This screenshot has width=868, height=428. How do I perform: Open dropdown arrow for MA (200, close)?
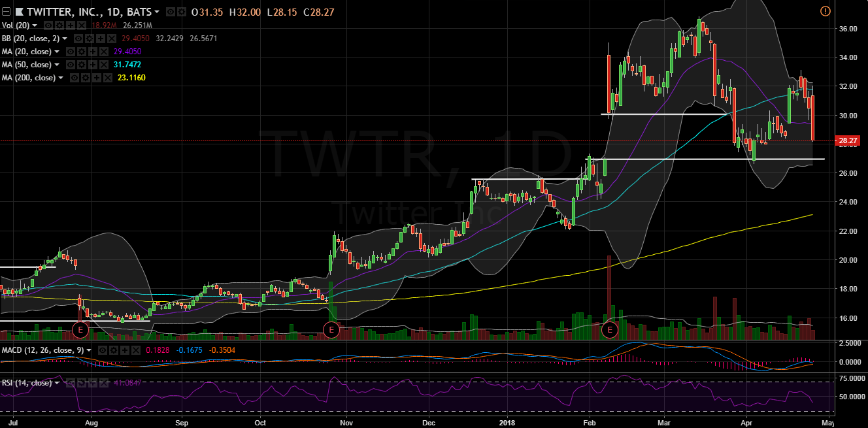tap(61, 78)
